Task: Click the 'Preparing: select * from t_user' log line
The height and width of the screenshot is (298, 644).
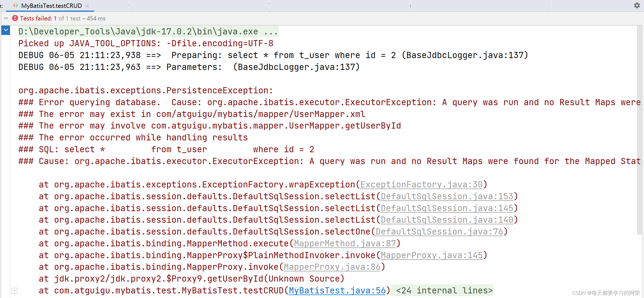Action: click(273, 55)
